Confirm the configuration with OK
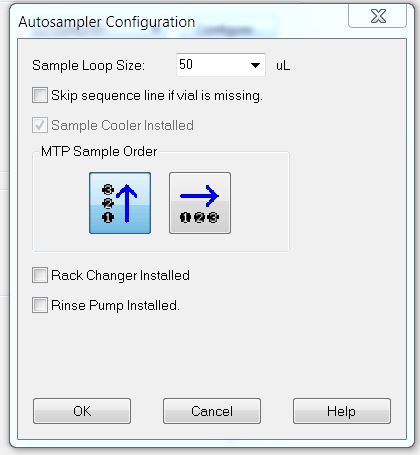Screen dimensions: 420x455 tap(82, 411)
